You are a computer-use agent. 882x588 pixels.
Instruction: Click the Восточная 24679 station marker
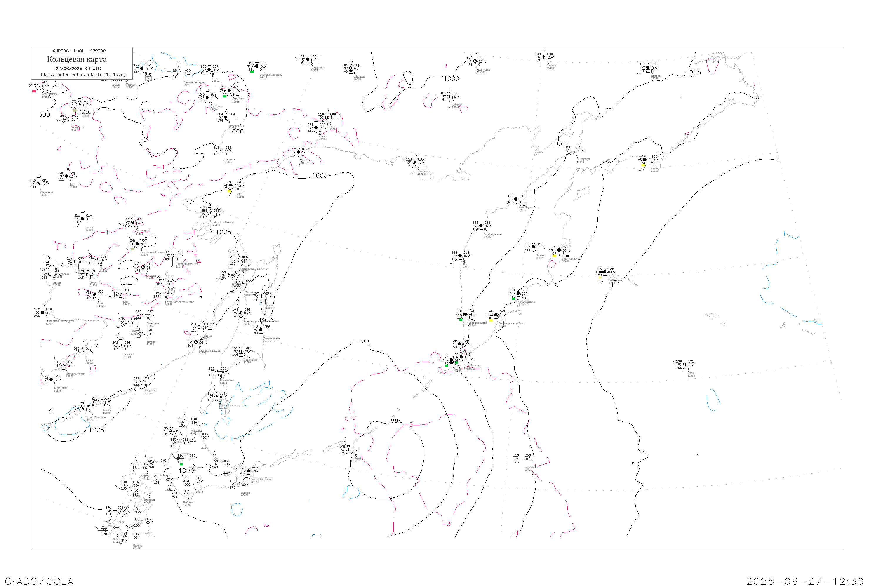pyautogui.click(x=308, y=59)
